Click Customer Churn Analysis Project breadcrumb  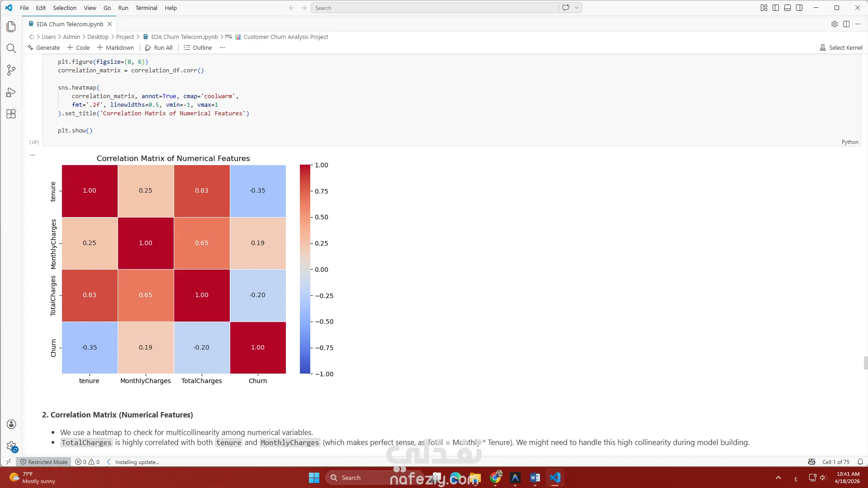tap(281, 37)
